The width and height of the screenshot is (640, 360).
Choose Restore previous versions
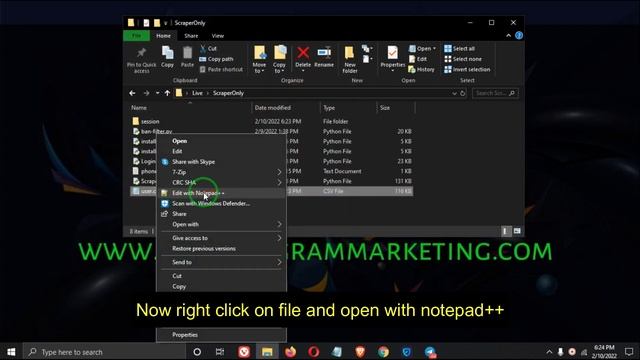pos(221,249)
